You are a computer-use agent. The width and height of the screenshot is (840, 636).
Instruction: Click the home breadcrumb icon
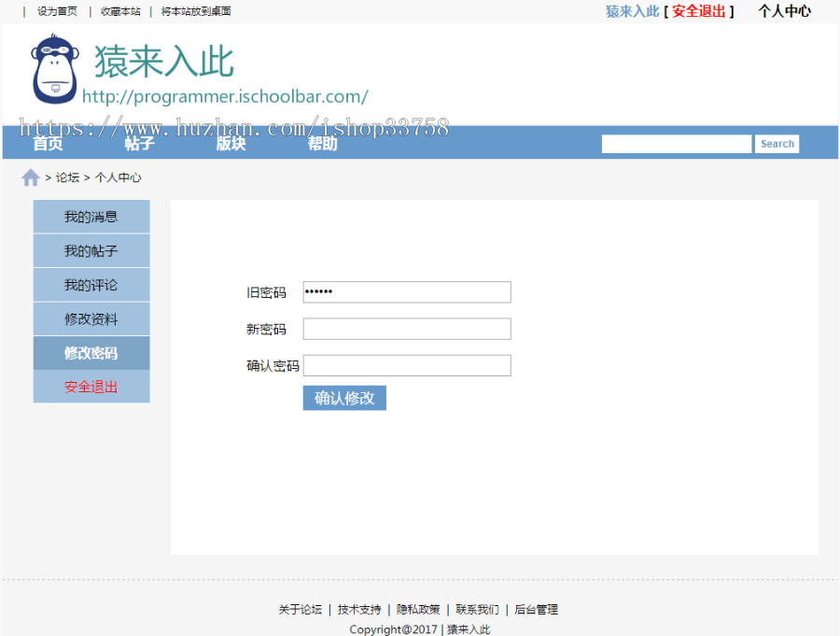tap(30, 177)
